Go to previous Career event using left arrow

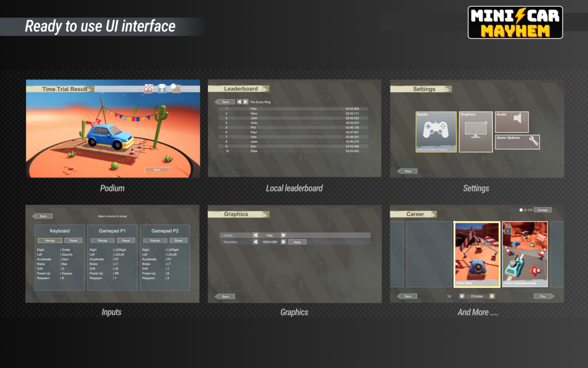[462, 296]
